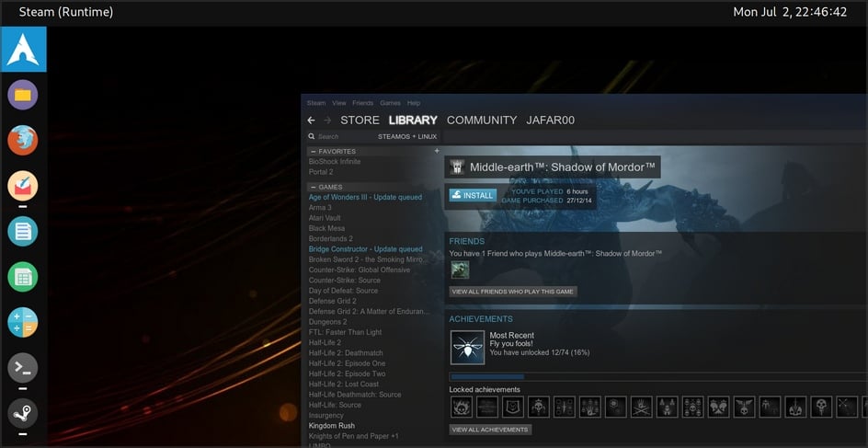Switch to the STORE tab
The image size is (868, 448).
[360, 121]
